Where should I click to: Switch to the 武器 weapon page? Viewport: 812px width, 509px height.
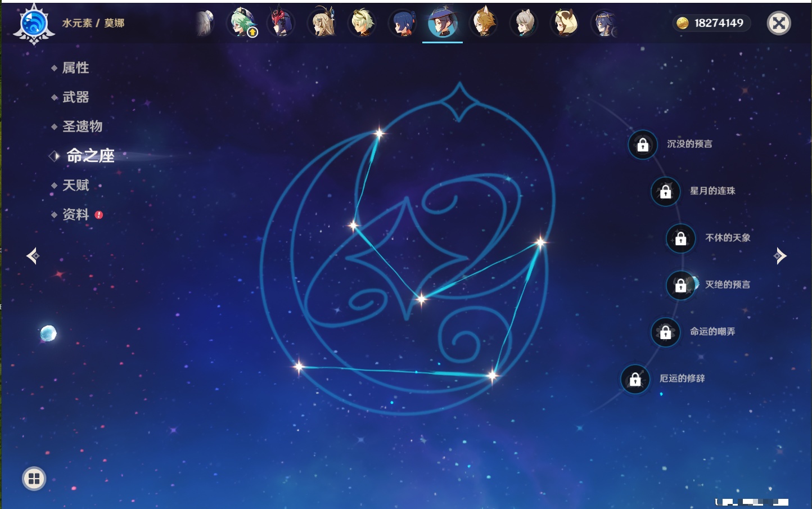pyautogui.click(x=75, y=97)
